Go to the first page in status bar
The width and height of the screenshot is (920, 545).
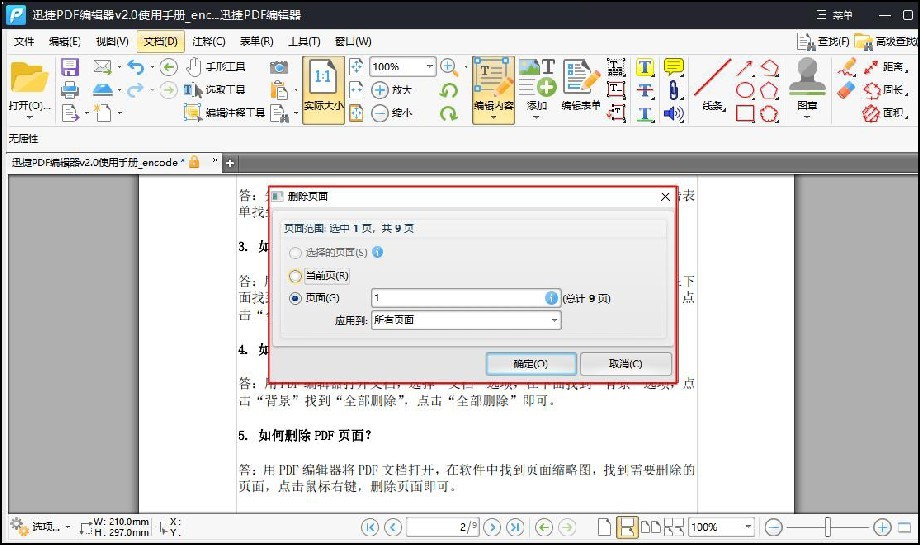[370, 527]
